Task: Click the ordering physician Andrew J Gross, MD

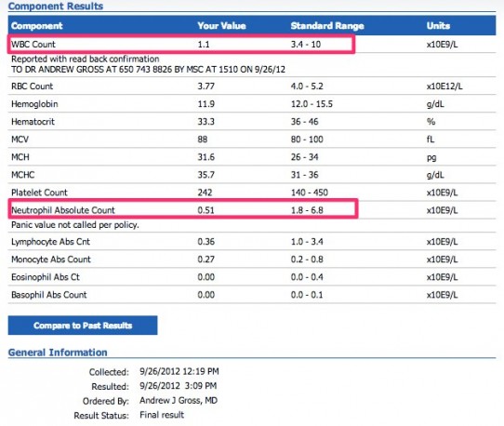Action: [179, 400]
